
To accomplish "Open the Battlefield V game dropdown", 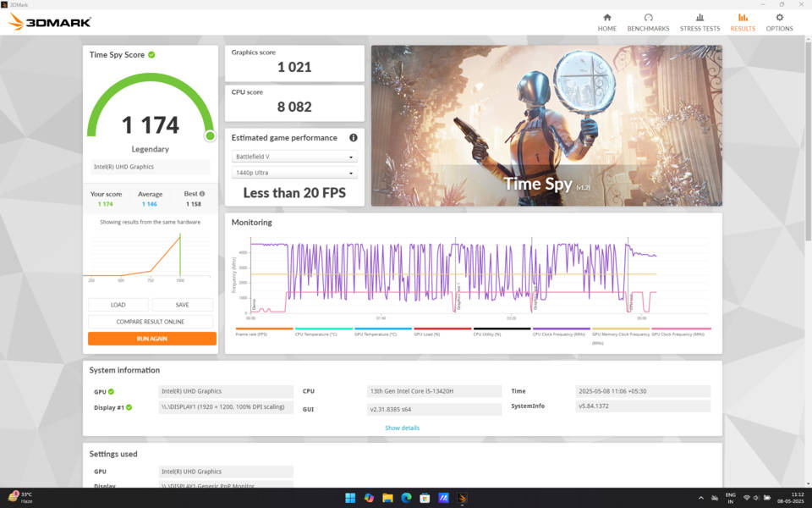I will tap(294, 157).
